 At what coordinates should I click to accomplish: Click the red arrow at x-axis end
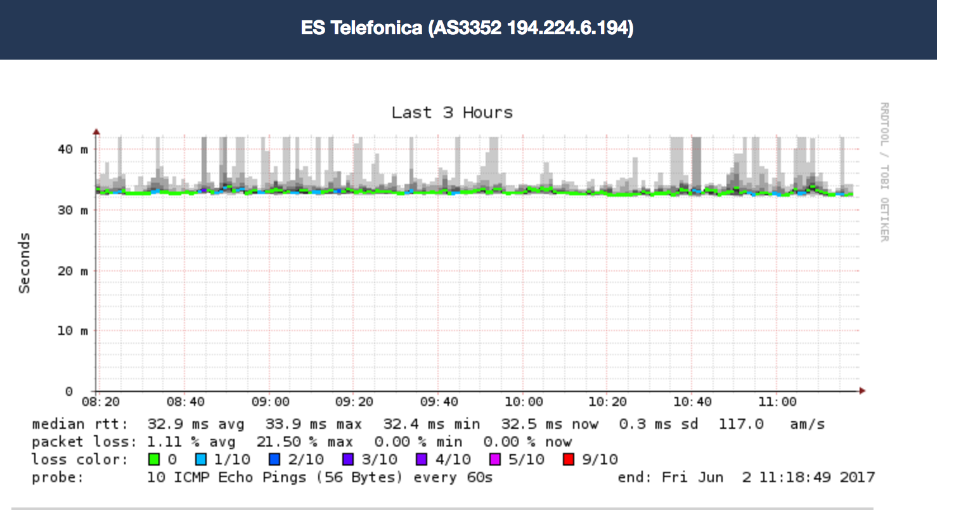click(x=862, y=391)
